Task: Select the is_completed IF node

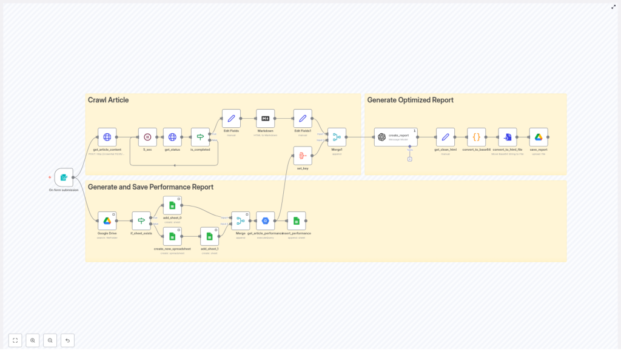Action: click(x=200, y=137)
